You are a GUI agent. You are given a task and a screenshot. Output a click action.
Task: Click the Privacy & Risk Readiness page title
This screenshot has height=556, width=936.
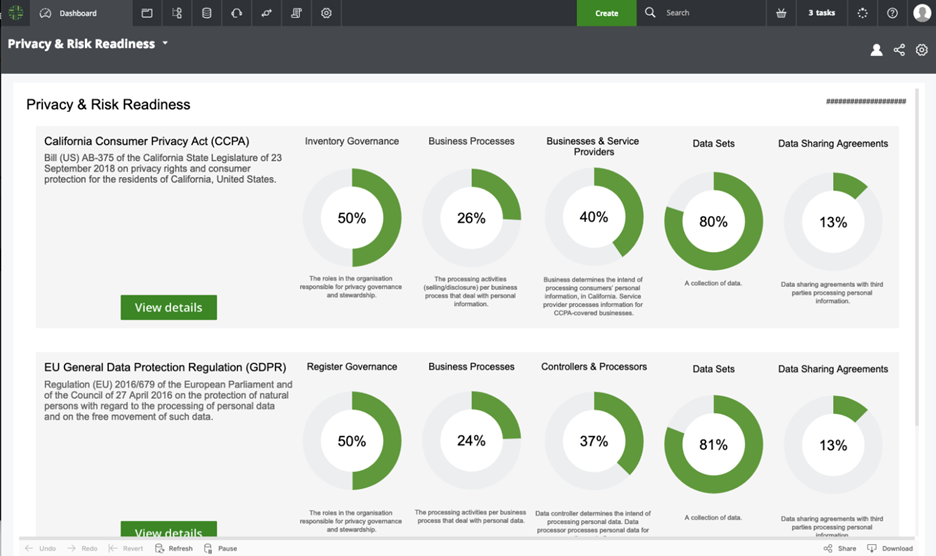tap(108, 105)
